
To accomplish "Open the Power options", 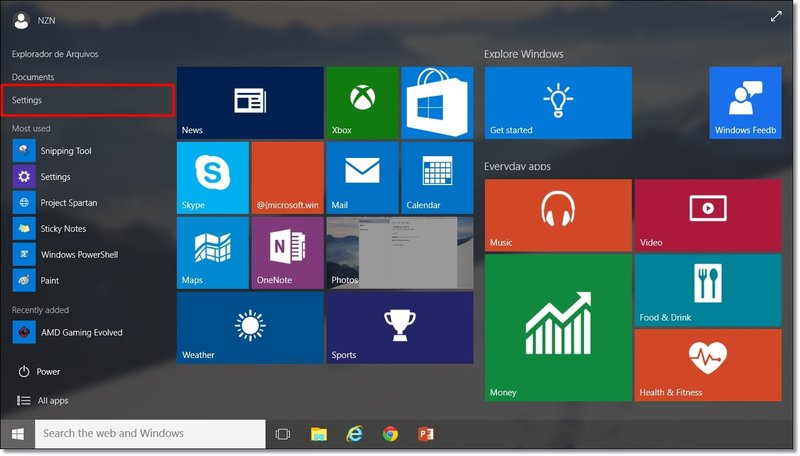I will point(39,372).
